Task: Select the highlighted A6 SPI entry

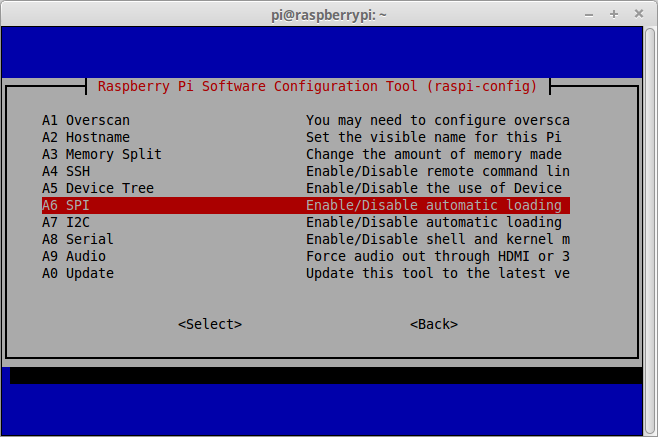Action: pos(306,205)
